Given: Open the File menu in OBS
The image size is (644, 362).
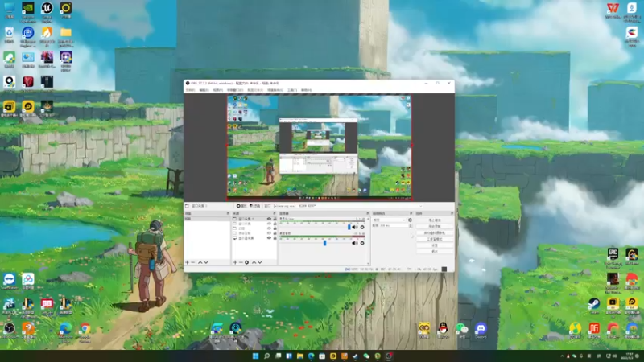Looking at the screenshot, I should tap(191, 90).
